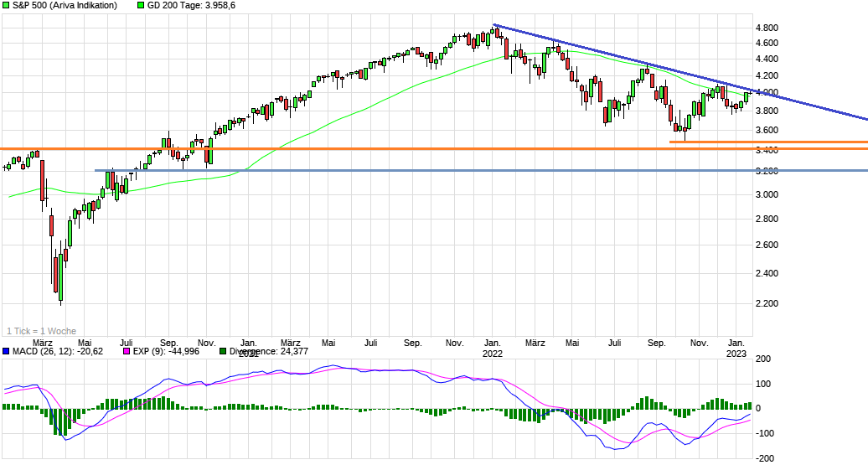Click the descending dark blue trendline
Screen dimensions: 868x465
click(681, 72)
